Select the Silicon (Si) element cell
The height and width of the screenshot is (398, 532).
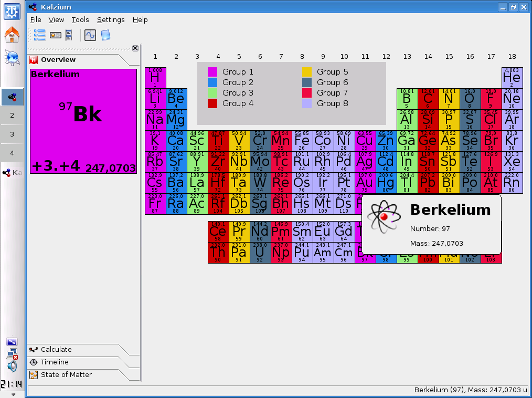(428, 120)
